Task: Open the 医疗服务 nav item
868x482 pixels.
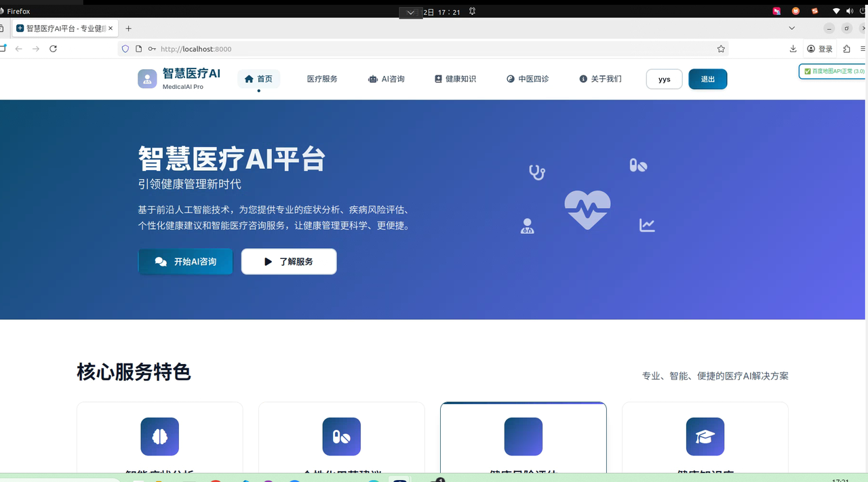Action: point(322,79)
